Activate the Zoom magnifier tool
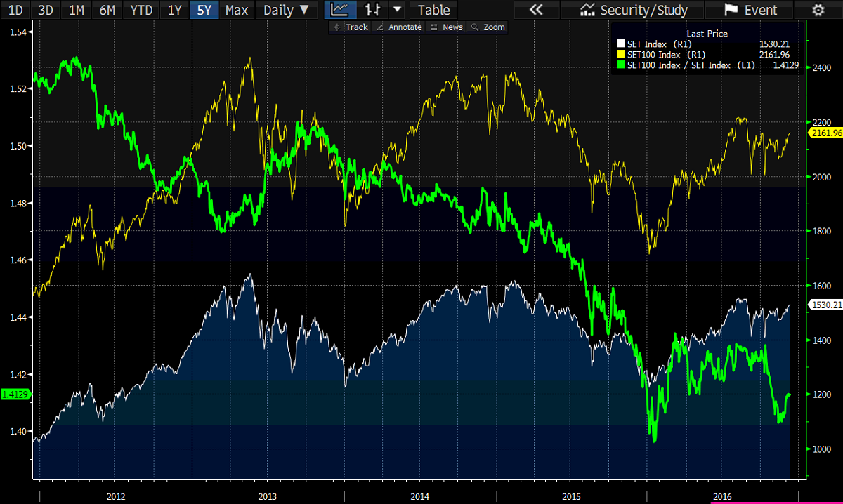The height and width of the screenshot is (504, 843). pos(488,27)
